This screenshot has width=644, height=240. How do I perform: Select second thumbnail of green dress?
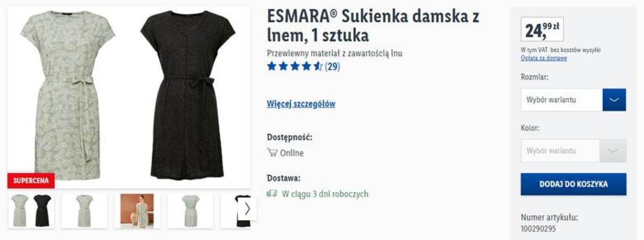84,210
